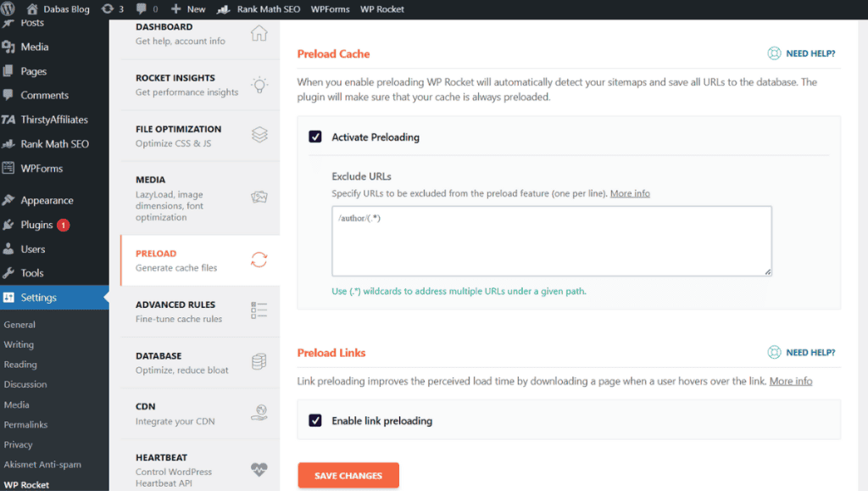868x491 pixels.
Task: Click the Plugins plug icon in sidebar
Action: [8, 225]
